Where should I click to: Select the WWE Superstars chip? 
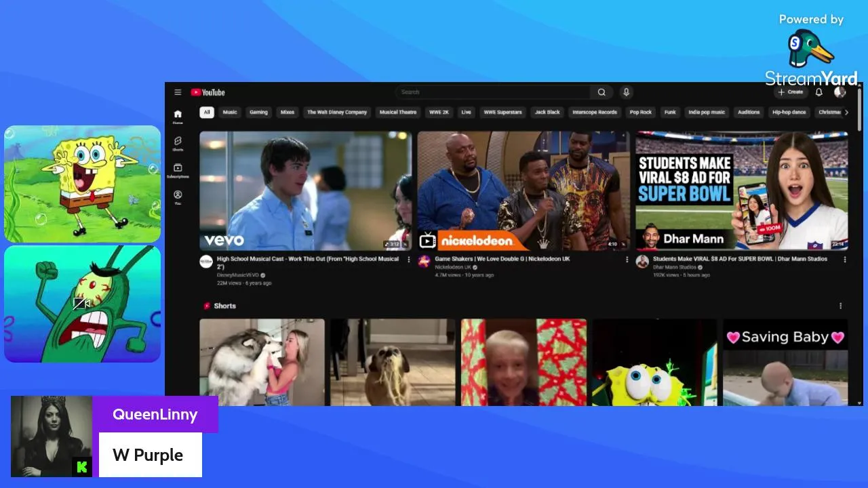(x=503, y=113)
